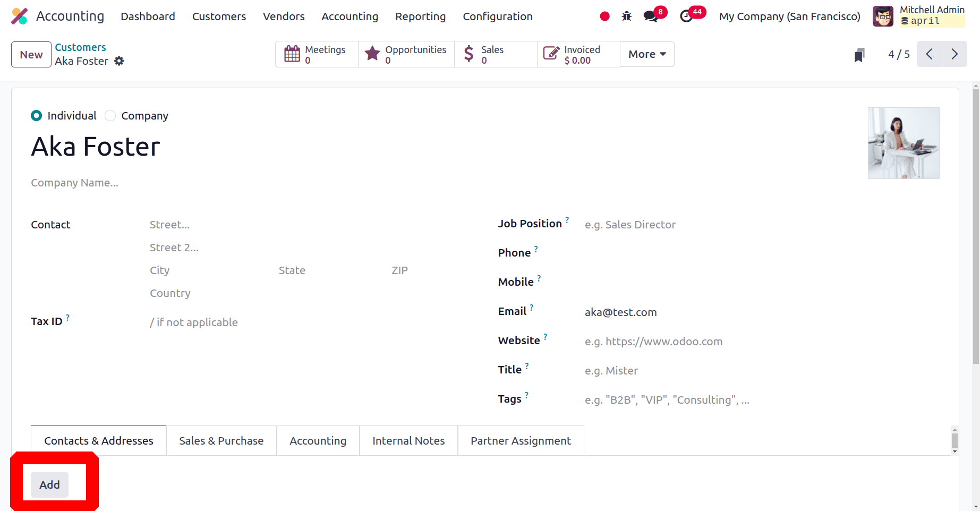Go to the next customer record
The image size is (980, 511).
(955, 54)
